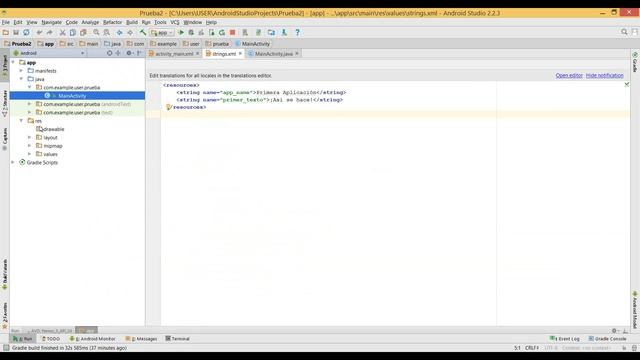Image resolution: width=640 pixels, height=360 pixels.
Task: Click the SDK Manager download icon
Action: click(284, 32)
